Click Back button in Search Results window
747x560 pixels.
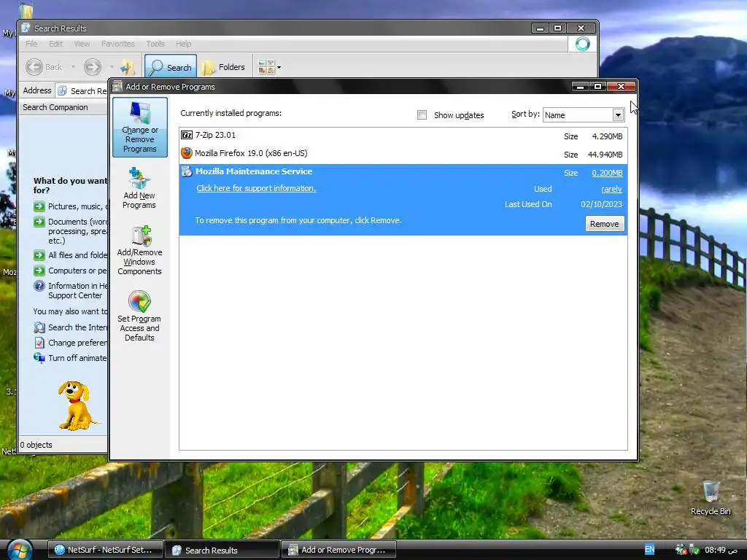click(44, 67)
